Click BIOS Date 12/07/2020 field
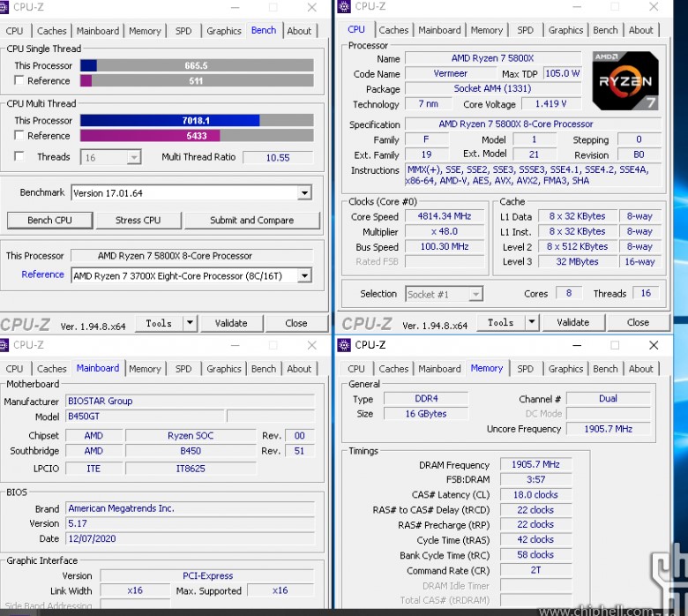The width and height of the screenshot is (688, 616). (x=190, y=538)
